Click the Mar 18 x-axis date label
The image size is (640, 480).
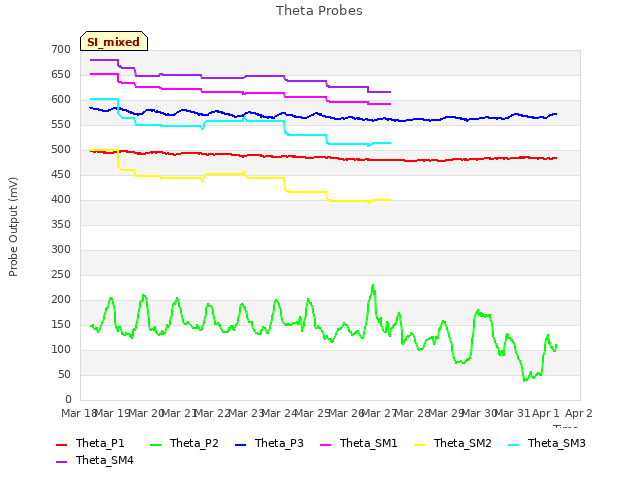79,413
